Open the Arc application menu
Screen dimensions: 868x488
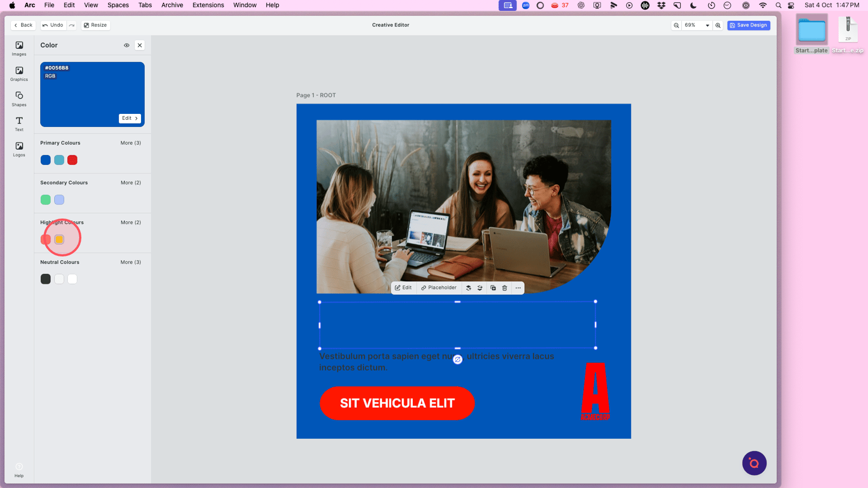(x=30, y=5)
